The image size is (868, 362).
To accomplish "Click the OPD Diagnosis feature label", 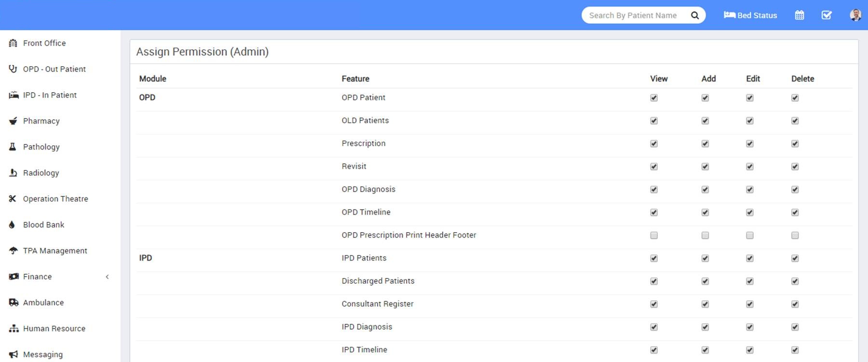I will [x=368, y=189].
